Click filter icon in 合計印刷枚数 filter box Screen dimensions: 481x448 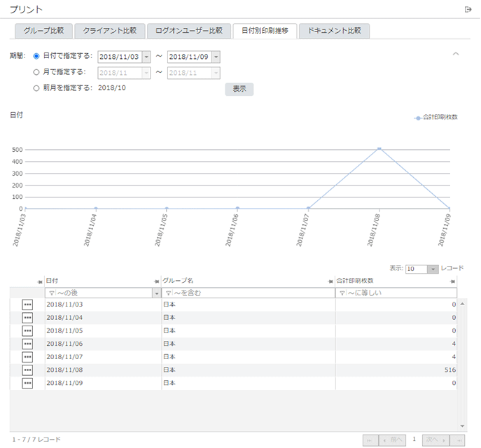342,293
